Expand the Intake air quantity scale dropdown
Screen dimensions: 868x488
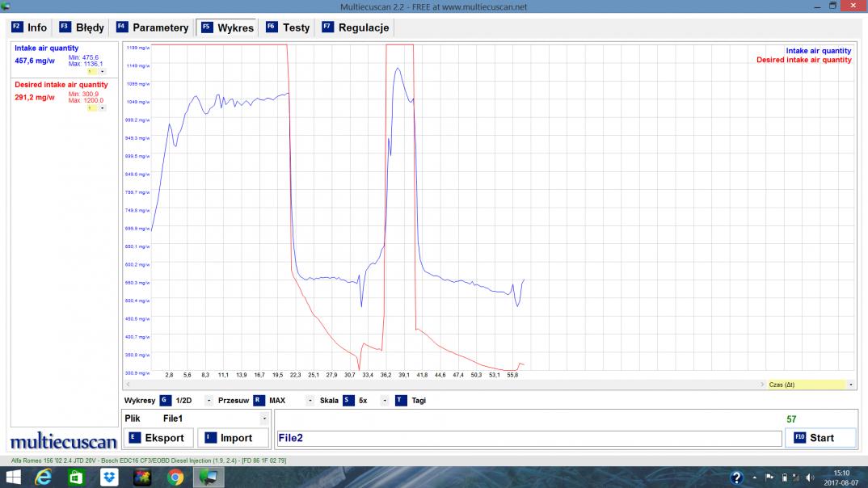pyautogui.click(x=103, y=71)
